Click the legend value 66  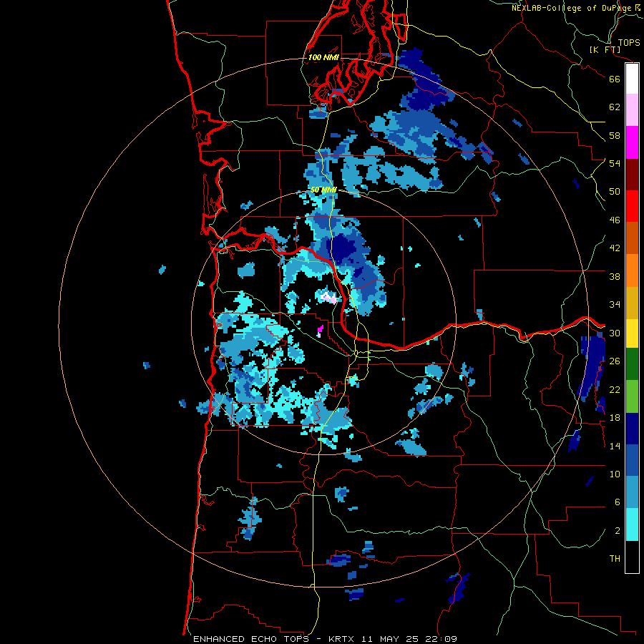pyautogui.click(x=615, y=79)
